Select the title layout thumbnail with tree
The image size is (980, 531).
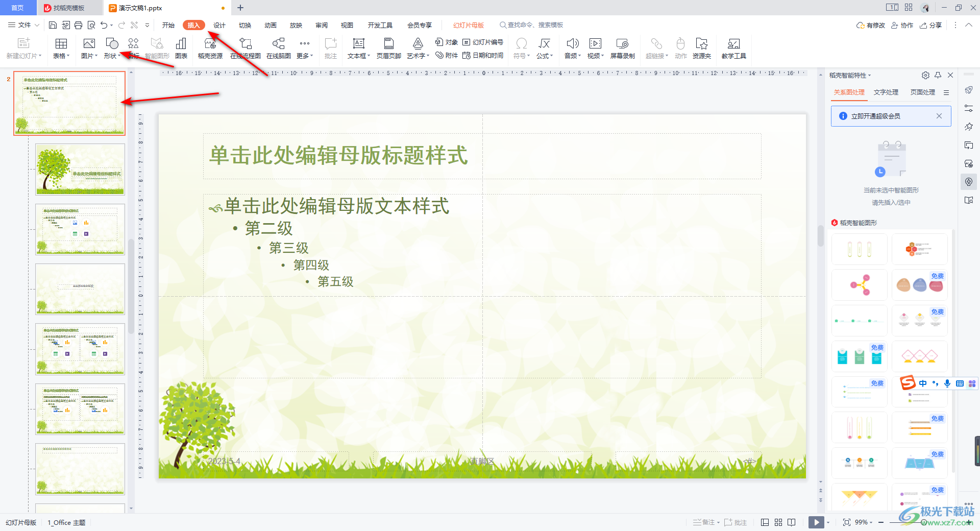(x=80, y=169)
